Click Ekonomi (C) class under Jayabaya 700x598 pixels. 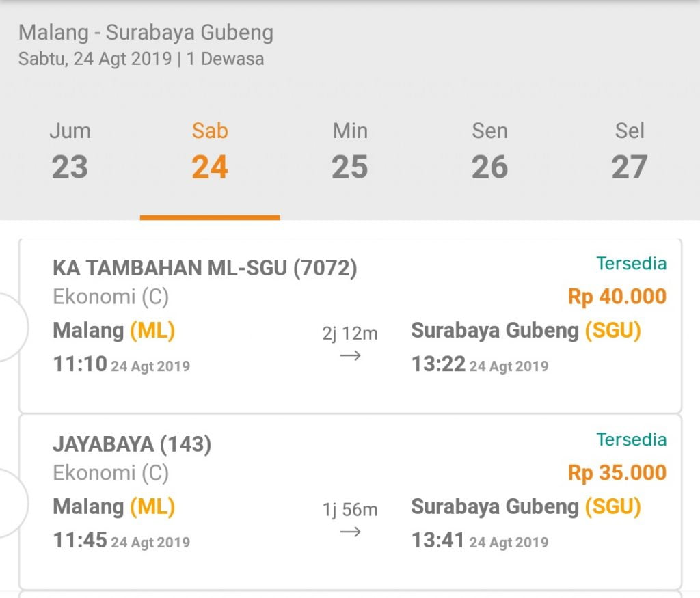pos(111,473)
